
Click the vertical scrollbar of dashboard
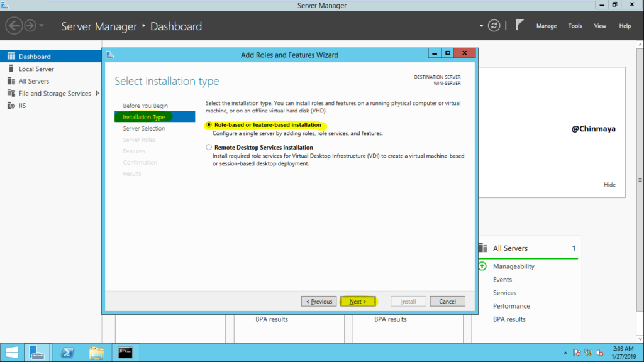640,180
